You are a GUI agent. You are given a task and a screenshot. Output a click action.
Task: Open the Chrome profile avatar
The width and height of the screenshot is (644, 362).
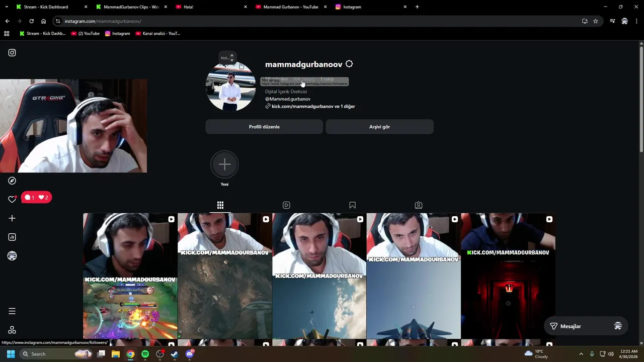624,21
